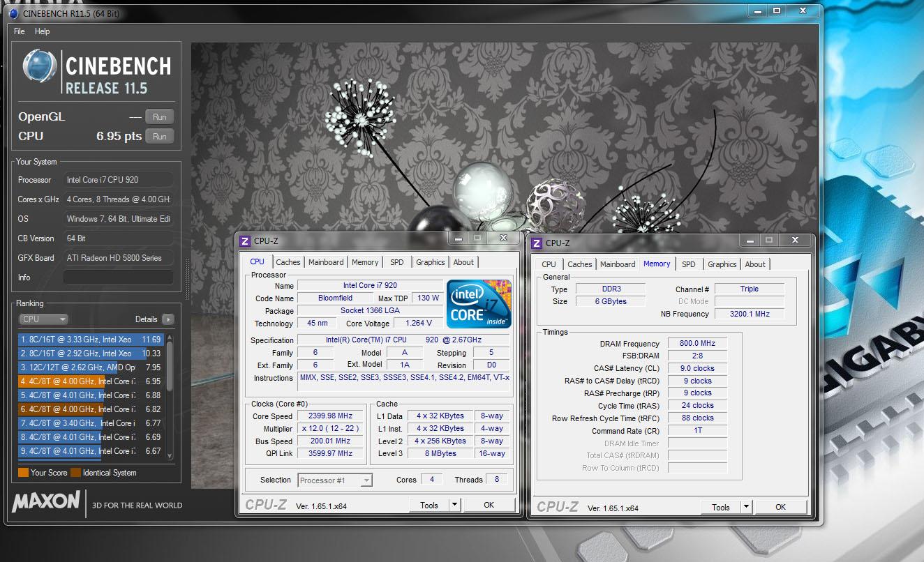This screenshot has height=562, width=924.
Task: Switch to Mainboard tab in left CPU-Z
Action: pyautogui.click(x=326, y=262)
